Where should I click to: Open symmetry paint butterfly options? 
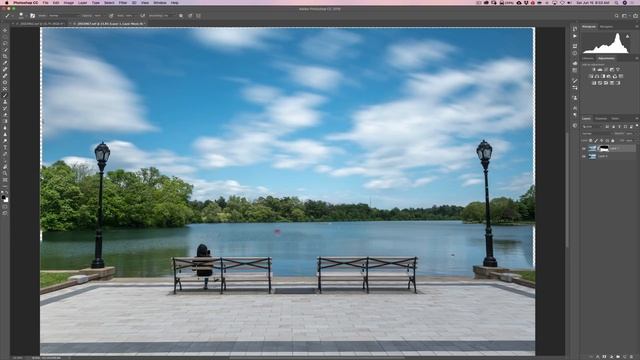pos(198,16)
